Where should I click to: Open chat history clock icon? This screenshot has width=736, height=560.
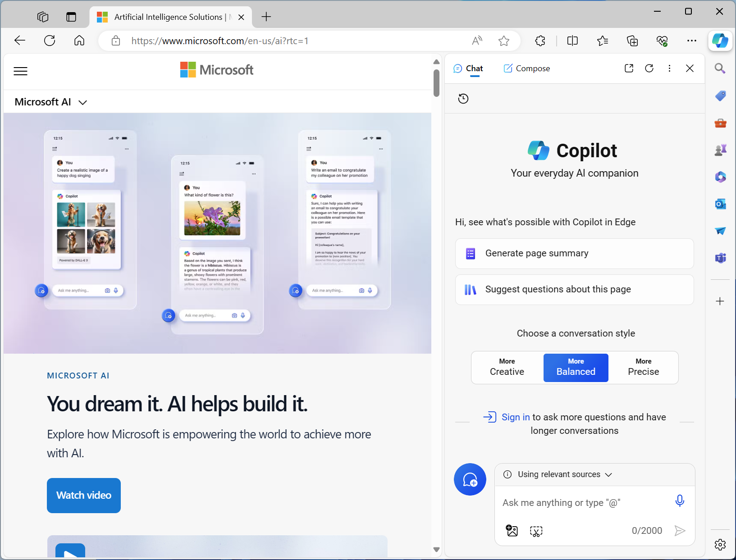[x=463, y=99]
